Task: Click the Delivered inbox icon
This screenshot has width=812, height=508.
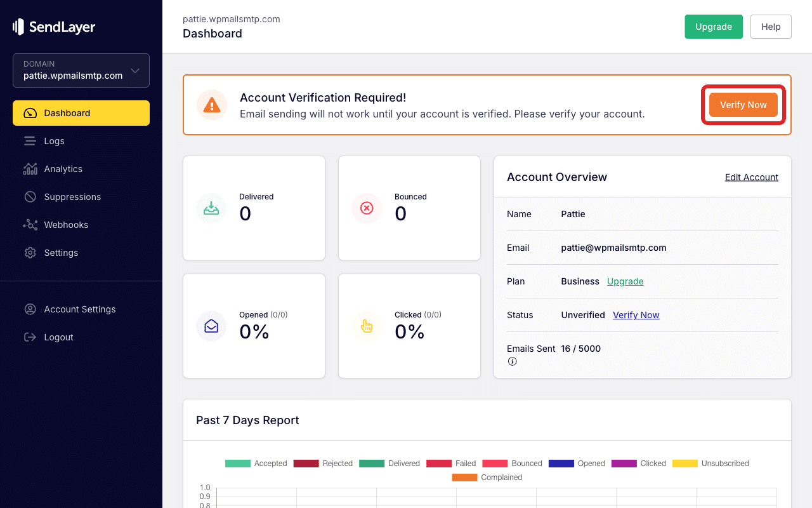Action: pyautogui.click(x=211, y=208)
